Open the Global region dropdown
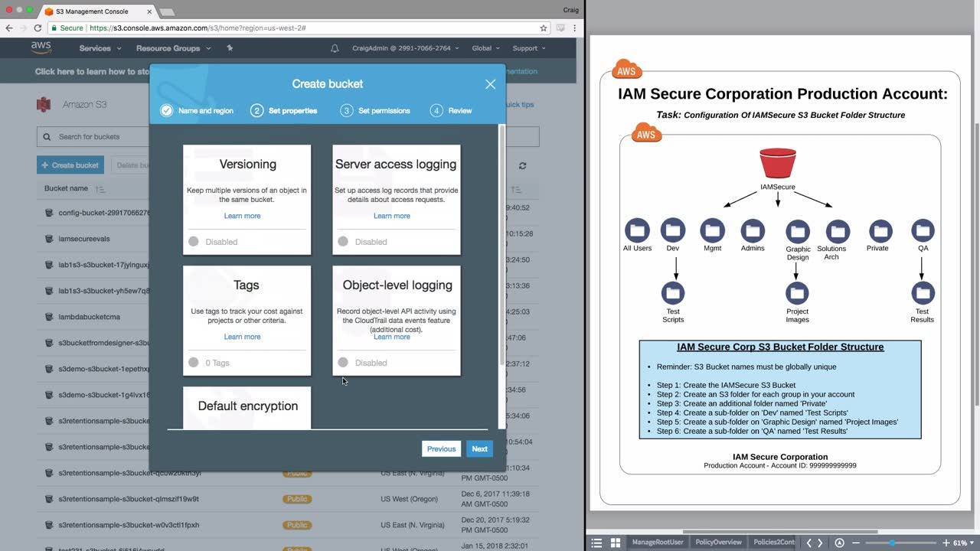Screen dimensions: 980x551 pos(485,48)
